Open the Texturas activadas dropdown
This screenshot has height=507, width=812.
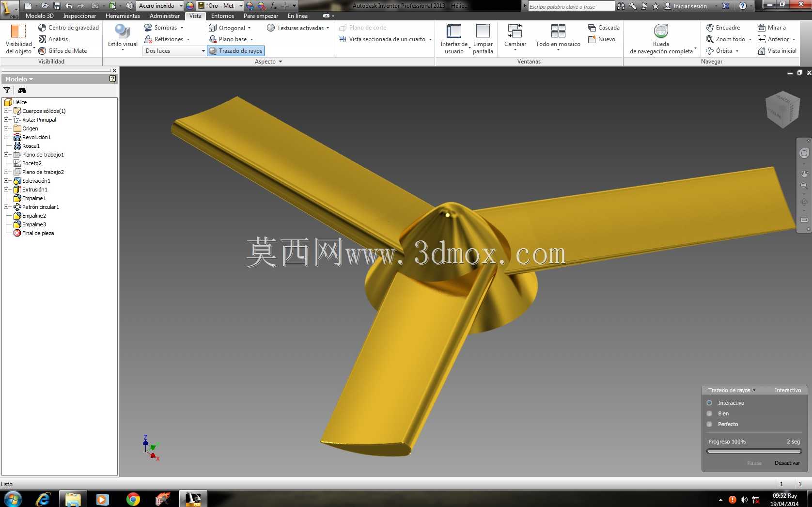click(328, 28)
